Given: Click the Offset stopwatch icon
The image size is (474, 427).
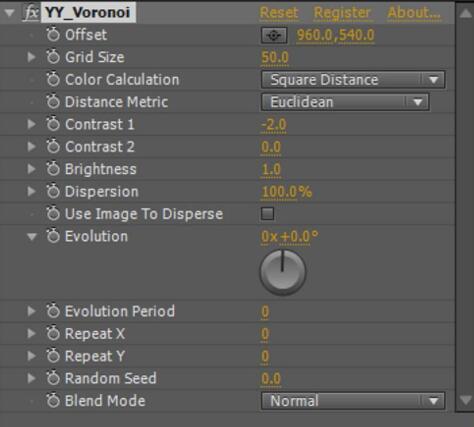Looking at the screenshot, I should (53, 35).
